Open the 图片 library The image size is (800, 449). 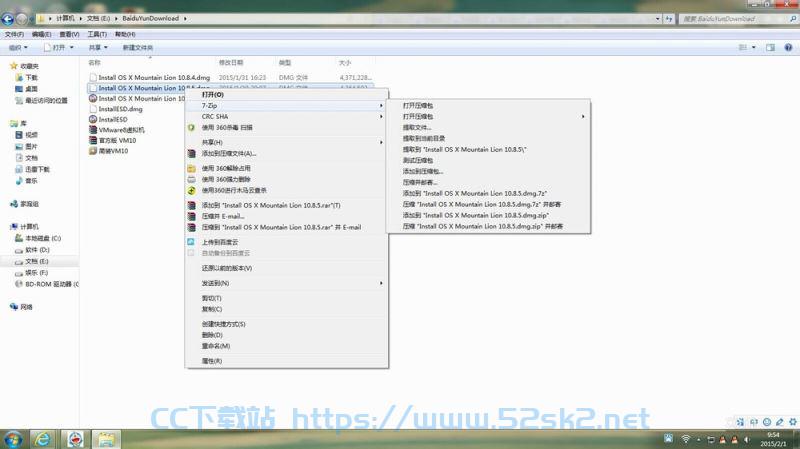pyautogui.click(x=27, y=146)
